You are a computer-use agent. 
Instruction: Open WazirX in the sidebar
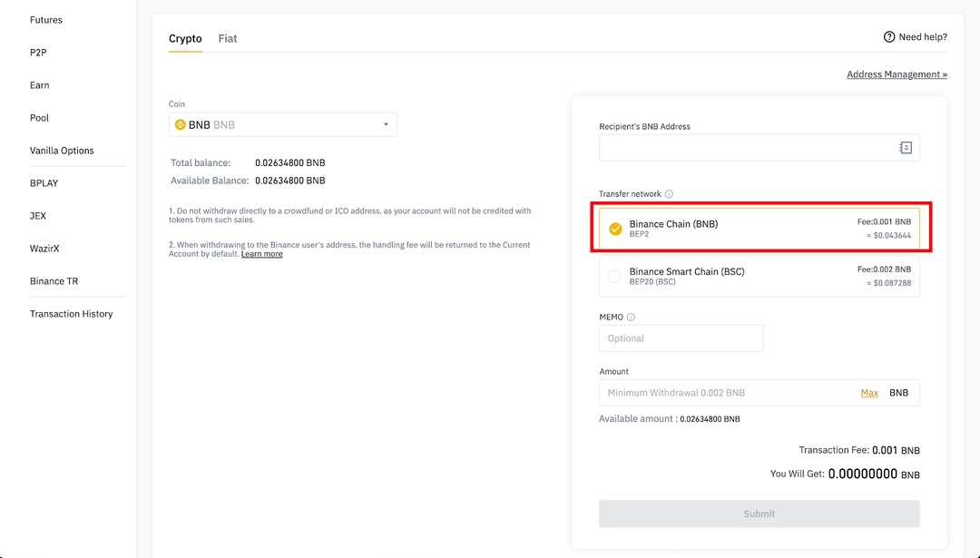[x=44, y=248]
